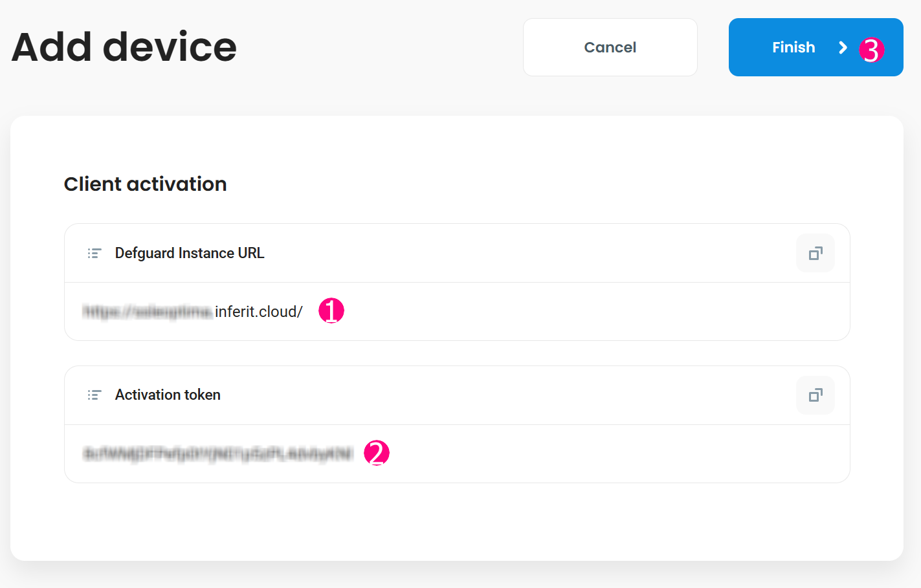Click the Defguard Instance URL label
The width and height of the screenshot is (921, 588).
(190, 253)
